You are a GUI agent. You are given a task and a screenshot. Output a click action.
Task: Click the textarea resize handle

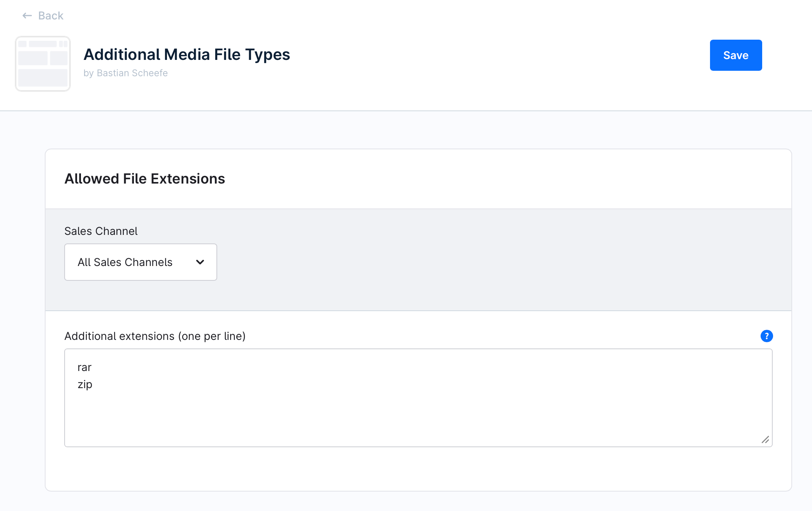(765, 440)
